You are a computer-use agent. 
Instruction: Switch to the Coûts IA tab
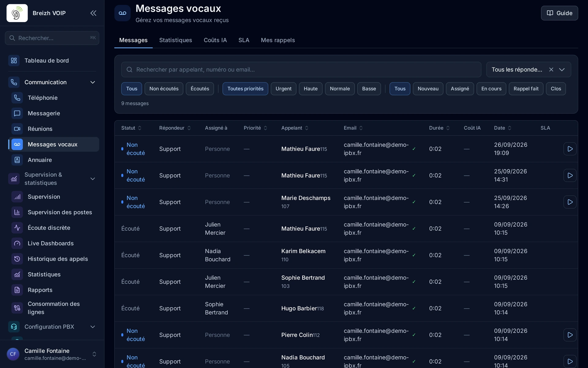click(215, 40)
